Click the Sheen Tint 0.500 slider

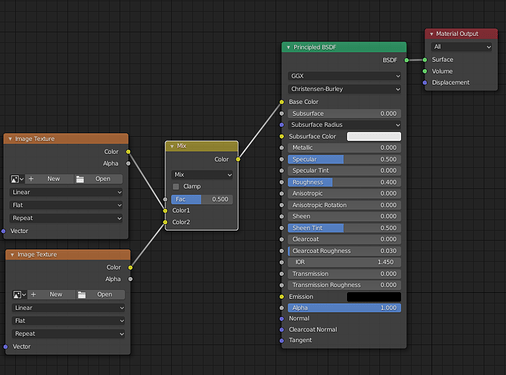[x=344, y=228]
